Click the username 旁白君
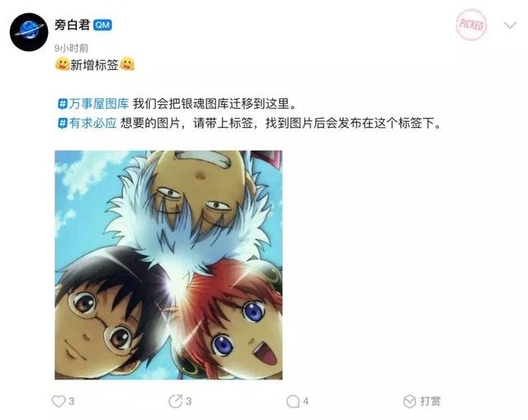The width and height of the screenshot is (528, 420). pos(73,25)
